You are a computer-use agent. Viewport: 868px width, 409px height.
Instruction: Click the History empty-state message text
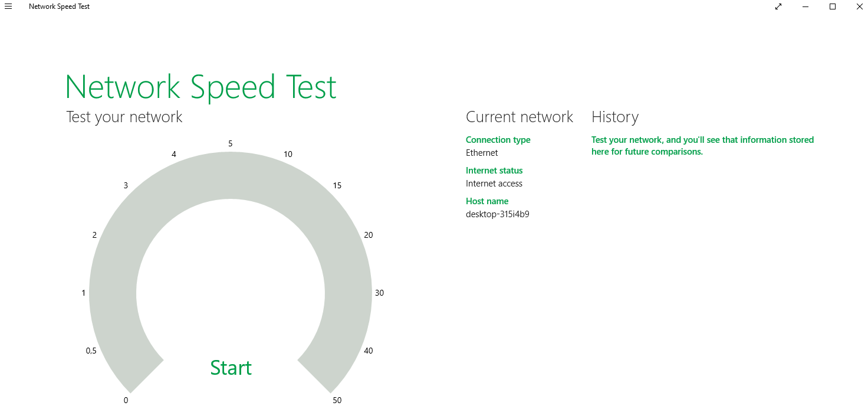(702, 146)
